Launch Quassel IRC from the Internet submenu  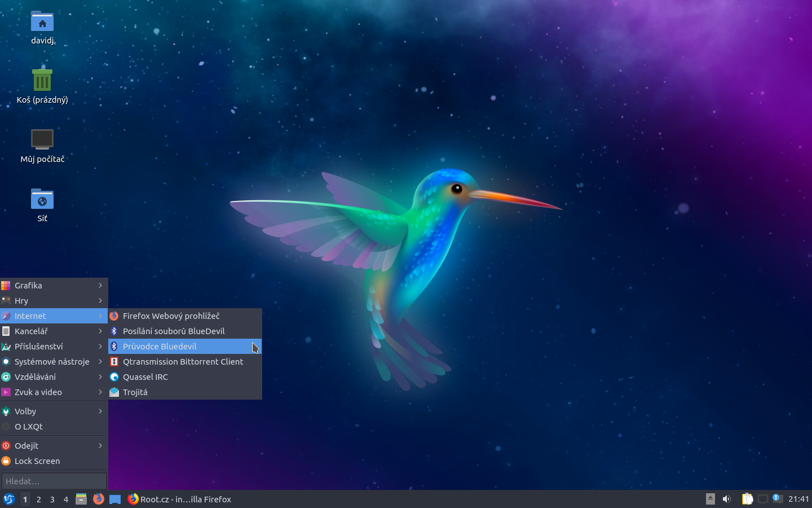coord(145,376)
